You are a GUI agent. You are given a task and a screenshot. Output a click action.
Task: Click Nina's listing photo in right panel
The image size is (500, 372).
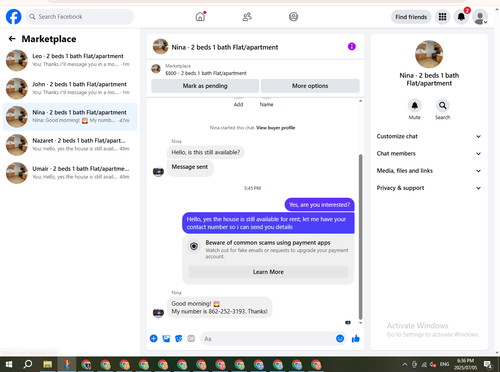pyautogui.click(x=429, y=54)
